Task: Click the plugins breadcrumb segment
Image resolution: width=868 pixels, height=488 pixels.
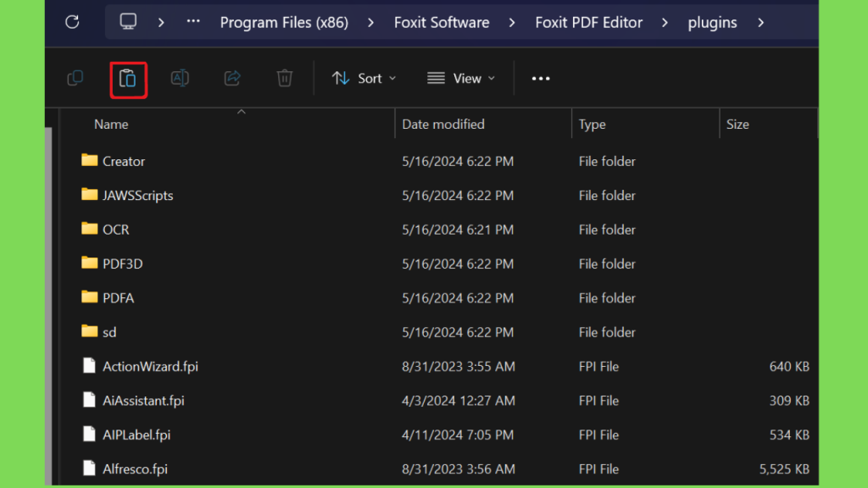Action: point(712,23)
